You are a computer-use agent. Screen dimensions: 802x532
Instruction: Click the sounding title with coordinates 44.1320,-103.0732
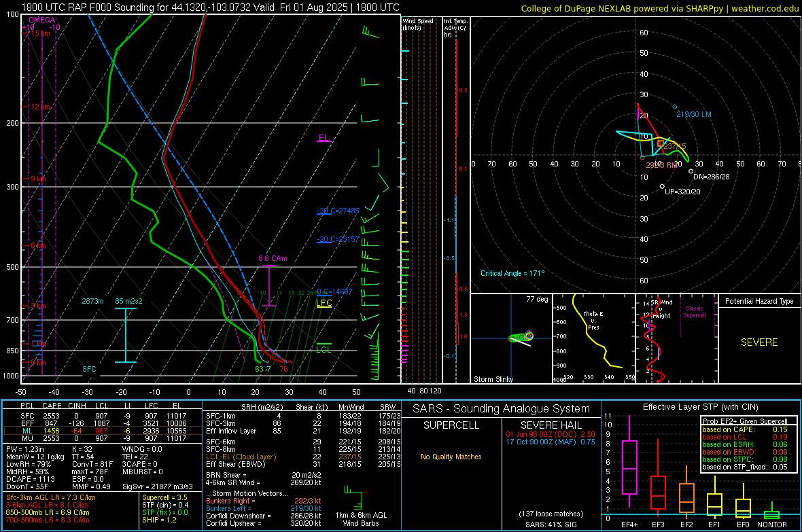(210, 7)
